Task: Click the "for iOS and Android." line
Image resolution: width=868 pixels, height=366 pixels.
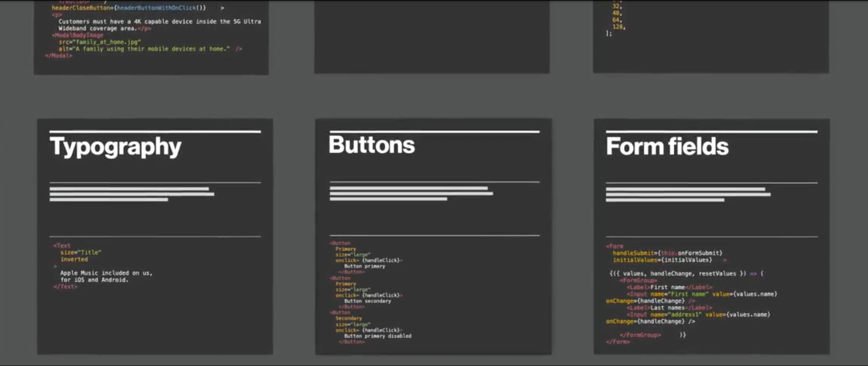Action: coord(94,280)
